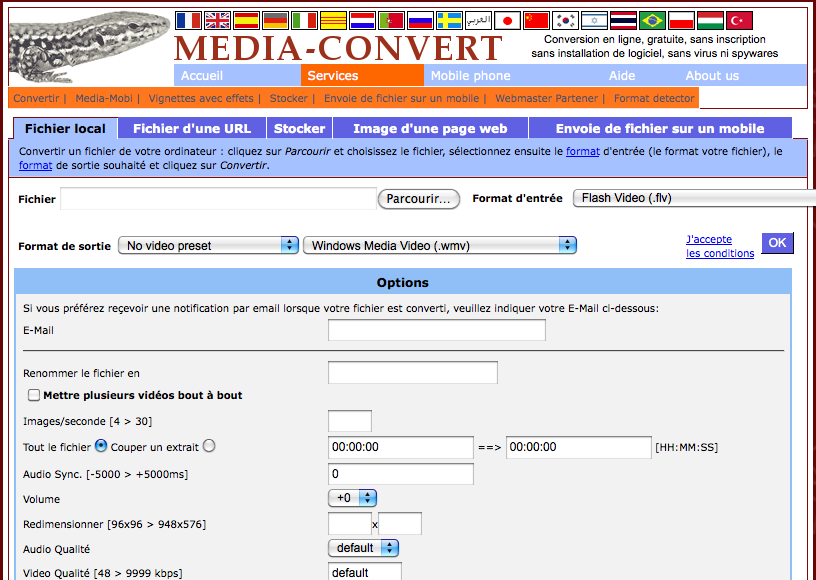Switch to the 'Fichier d'une URL' tab

(x=192, y=128)
